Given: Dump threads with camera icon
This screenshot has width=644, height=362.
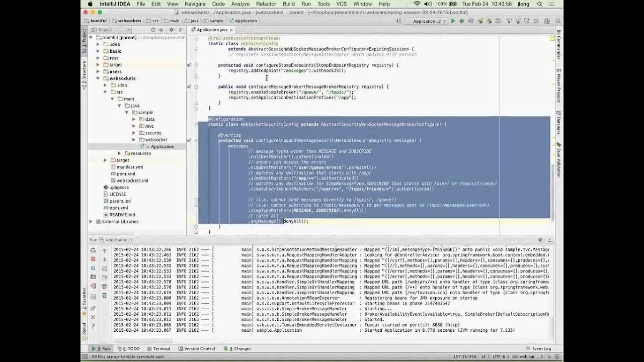Looking at the screenshot, I should (x=93, y=277).
